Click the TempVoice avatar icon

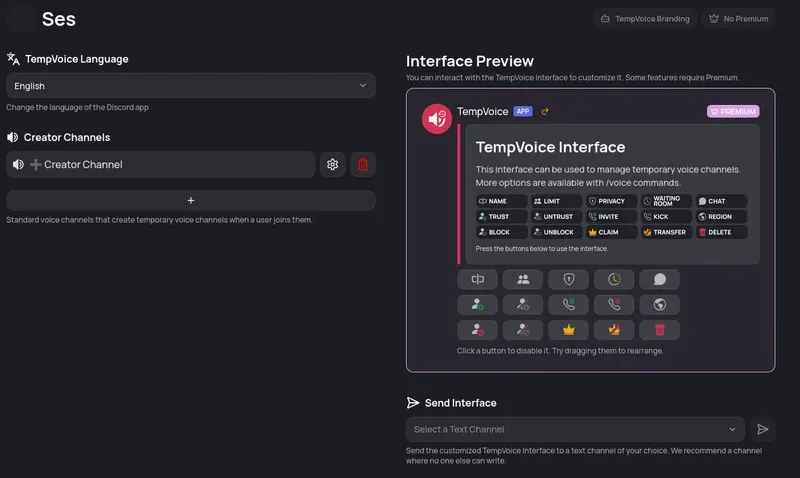437,119
